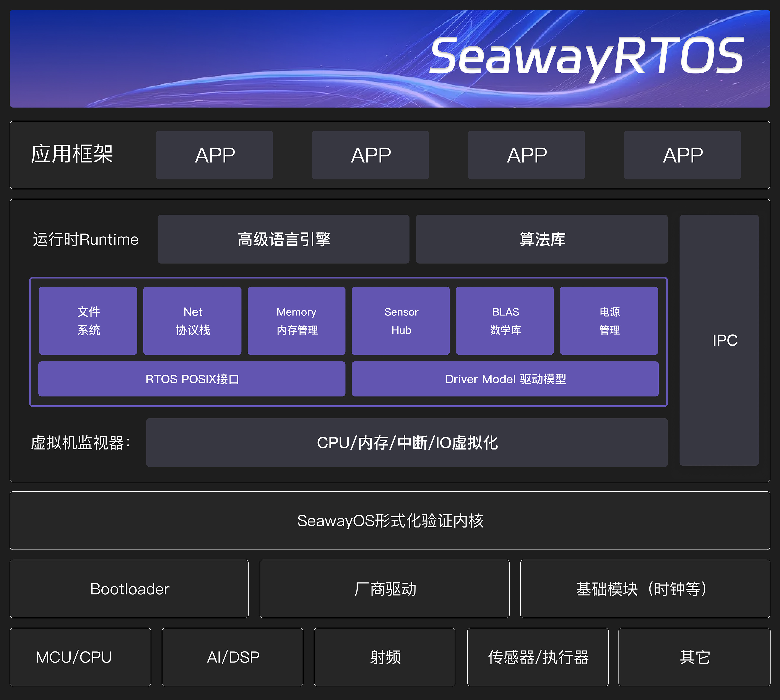Select the 算法库 block
Screen dimensions: 780x700
point(542,239)
